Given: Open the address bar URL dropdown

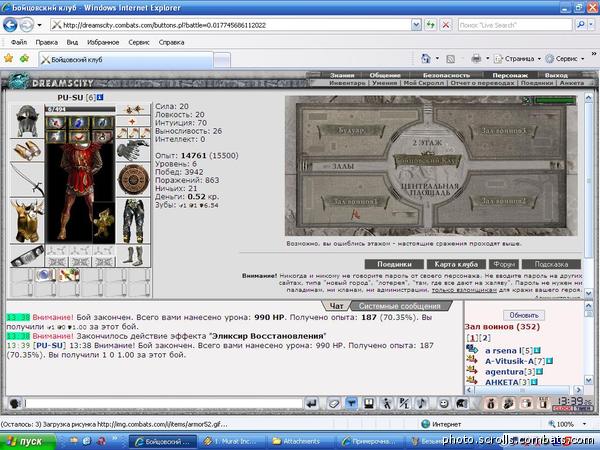Looking at the screenshot, I should (416, 25).
